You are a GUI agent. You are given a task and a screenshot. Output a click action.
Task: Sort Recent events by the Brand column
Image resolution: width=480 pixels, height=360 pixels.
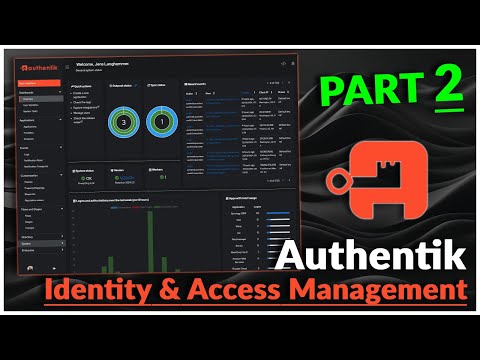283,92
